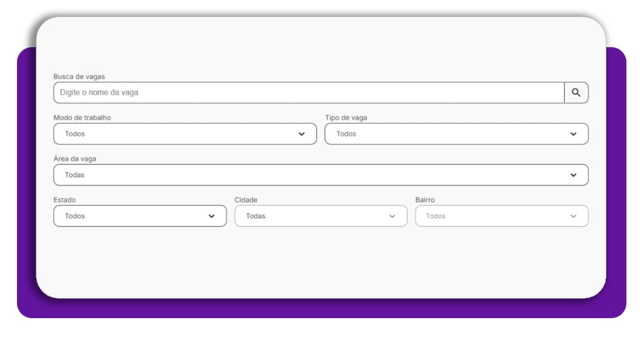Click the 'Bairro' label text
Screen dimensions: 644x337
click(425, 200)
